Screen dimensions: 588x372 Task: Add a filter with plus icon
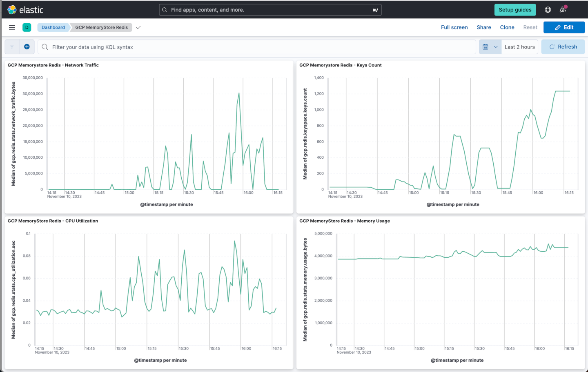27,47
